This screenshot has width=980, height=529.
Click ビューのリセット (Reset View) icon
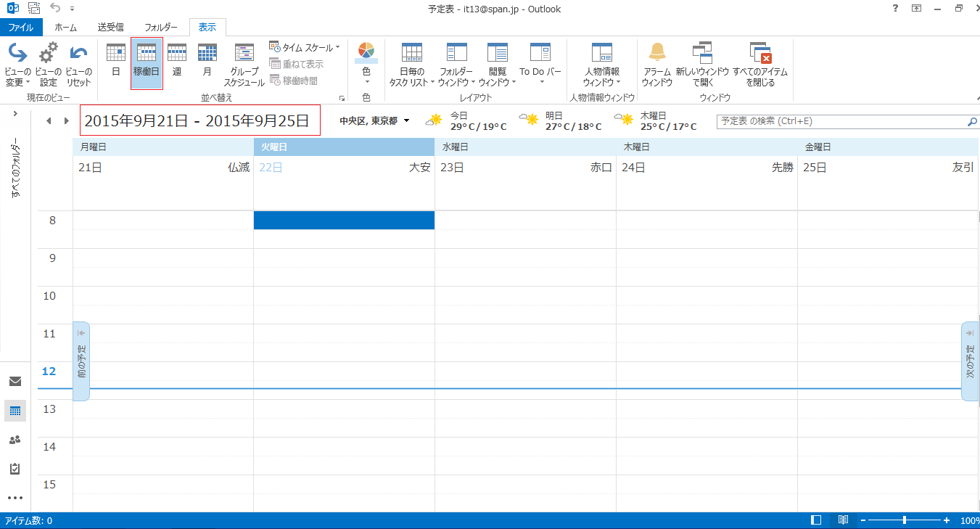(x=78, y=65)
